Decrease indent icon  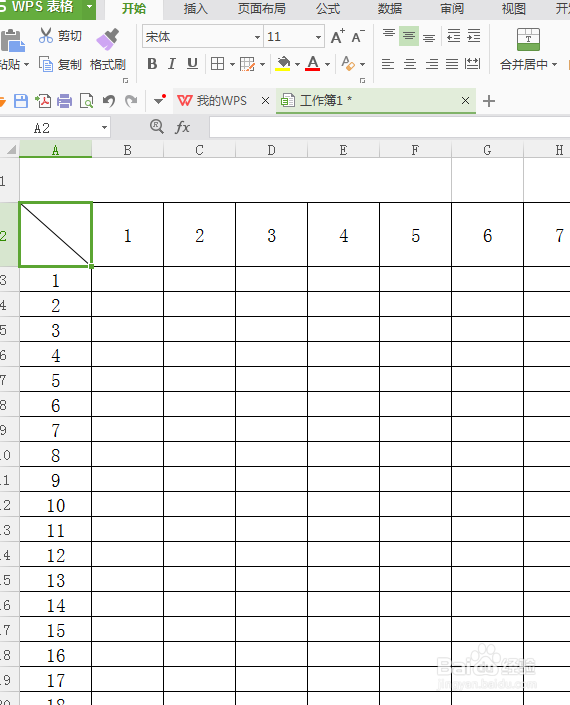[x=454, y=36]
